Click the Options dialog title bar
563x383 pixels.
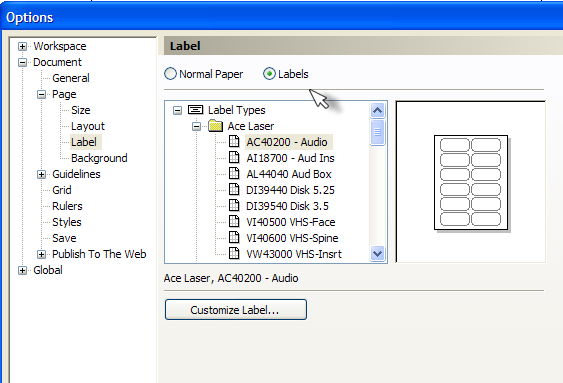coord(282,17)
